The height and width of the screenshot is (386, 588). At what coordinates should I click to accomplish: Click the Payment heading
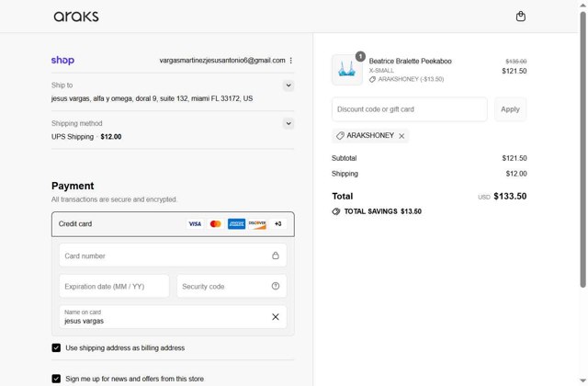73,186
